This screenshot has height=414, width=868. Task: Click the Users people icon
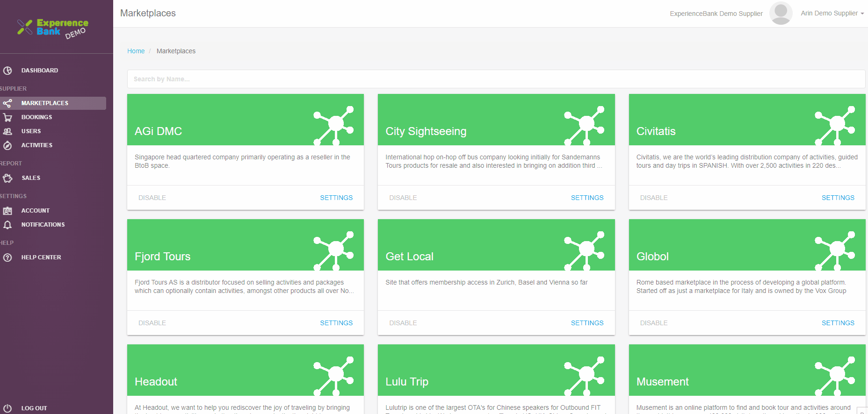(x=7, y=131)
